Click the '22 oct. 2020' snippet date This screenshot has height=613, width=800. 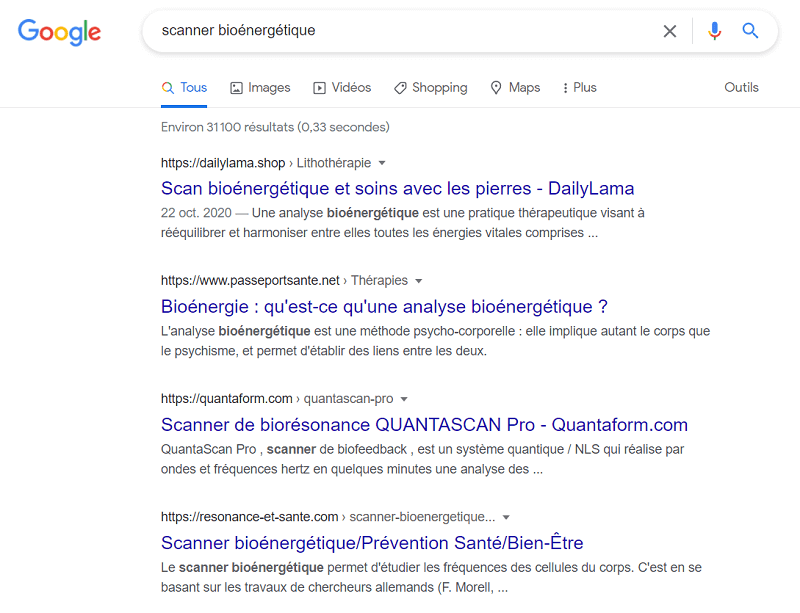pyautogui.click(x=196, y=213)
